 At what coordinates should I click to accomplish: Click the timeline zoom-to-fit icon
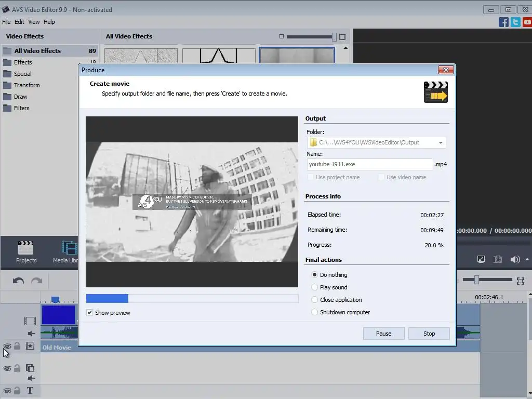click(521, 281)
